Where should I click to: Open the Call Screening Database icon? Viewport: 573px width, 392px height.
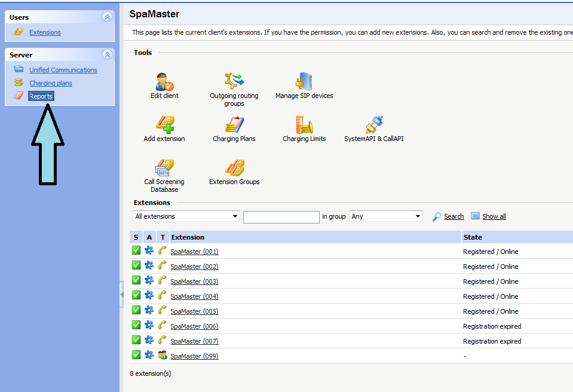tap(164, 168)
